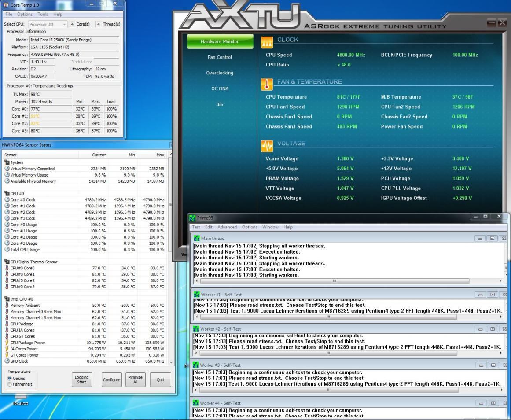Click Current column header in HWiNFO64
This screenshot has width=511, height=420.
(x=94, y=155)
